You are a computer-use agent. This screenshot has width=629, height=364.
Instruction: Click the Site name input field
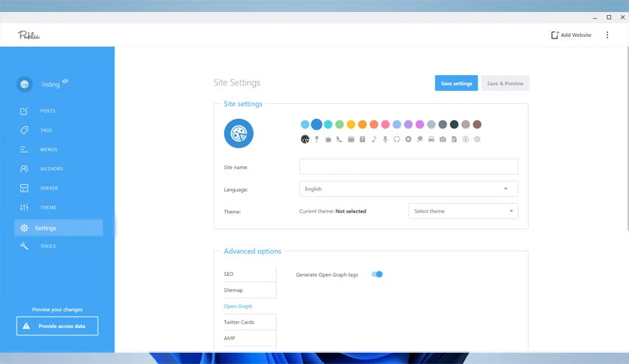coord(409,166)
